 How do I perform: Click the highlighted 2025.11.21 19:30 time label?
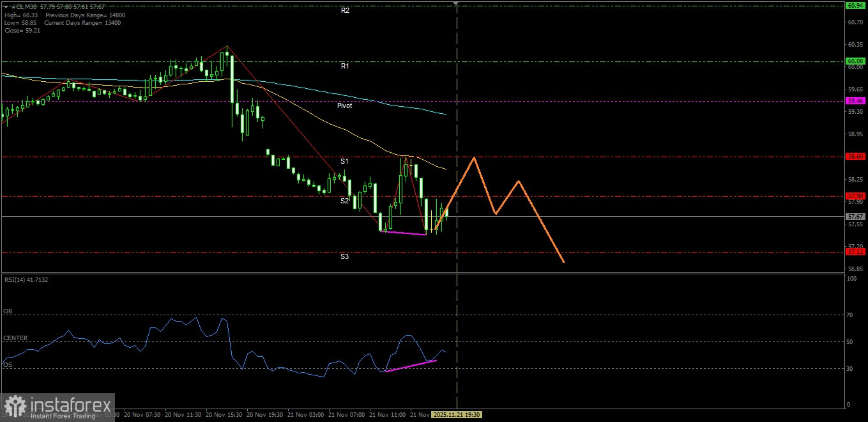click(457, 414)
